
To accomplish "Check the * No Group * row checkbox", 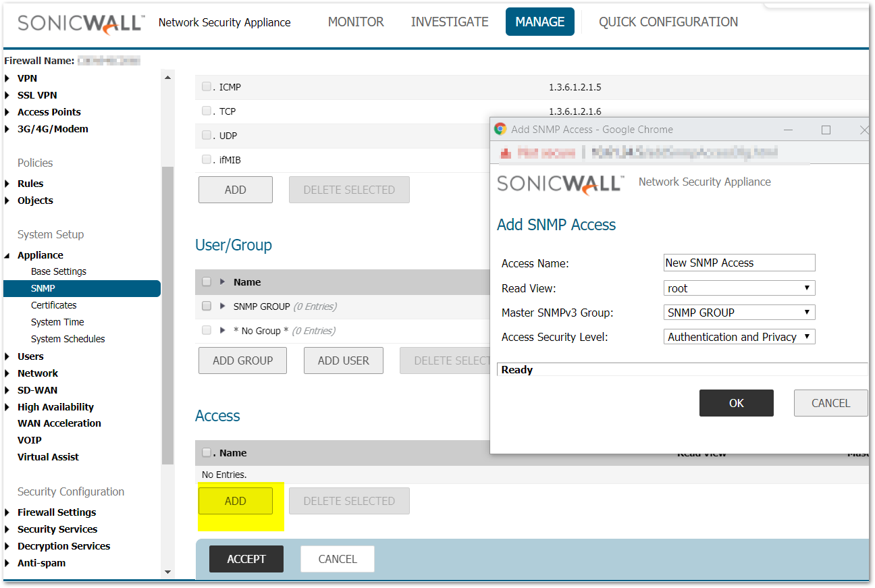I will point(207,330).
